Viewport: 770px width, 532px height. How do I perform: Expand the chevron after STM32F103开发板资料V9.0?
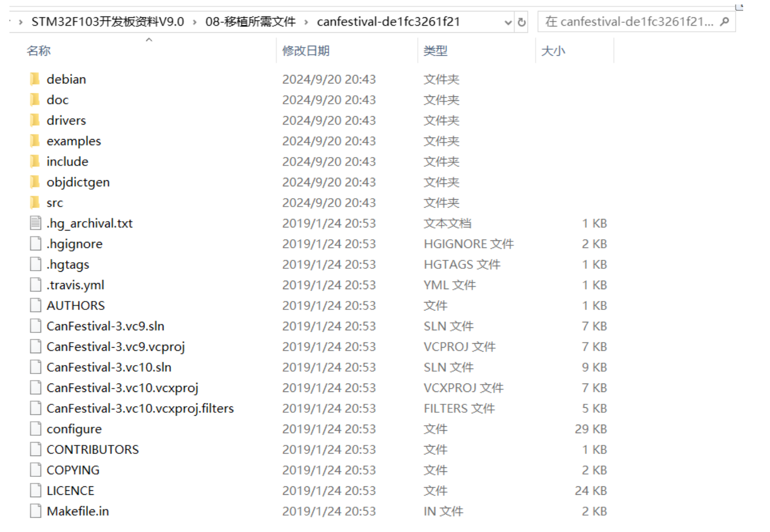point(194,22)
